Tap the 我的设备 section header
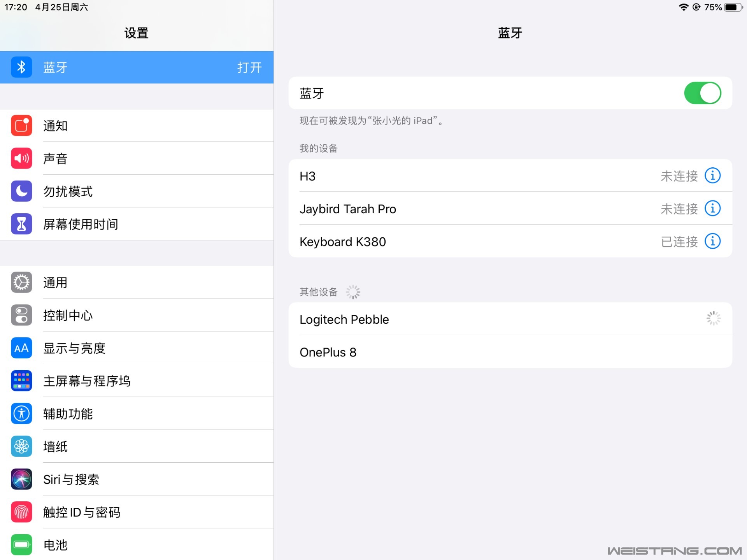747x560 pixels. click(318, 148)
